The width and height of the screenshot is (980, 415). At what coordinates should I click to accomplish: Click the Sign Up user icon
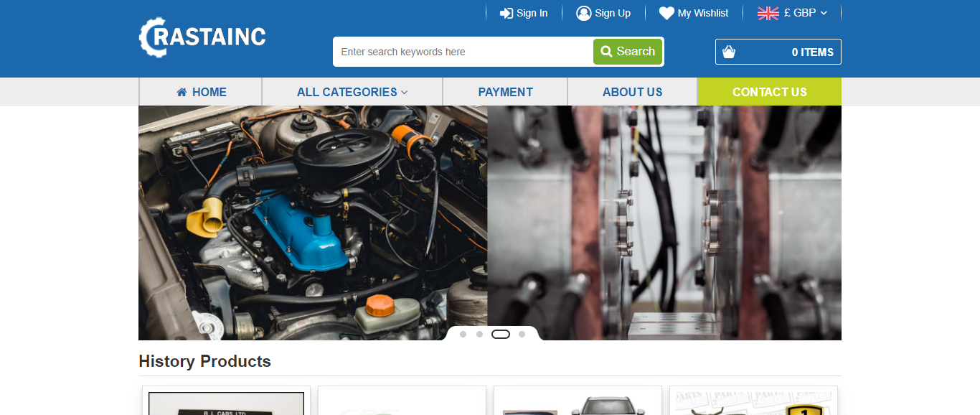[583, 13]
